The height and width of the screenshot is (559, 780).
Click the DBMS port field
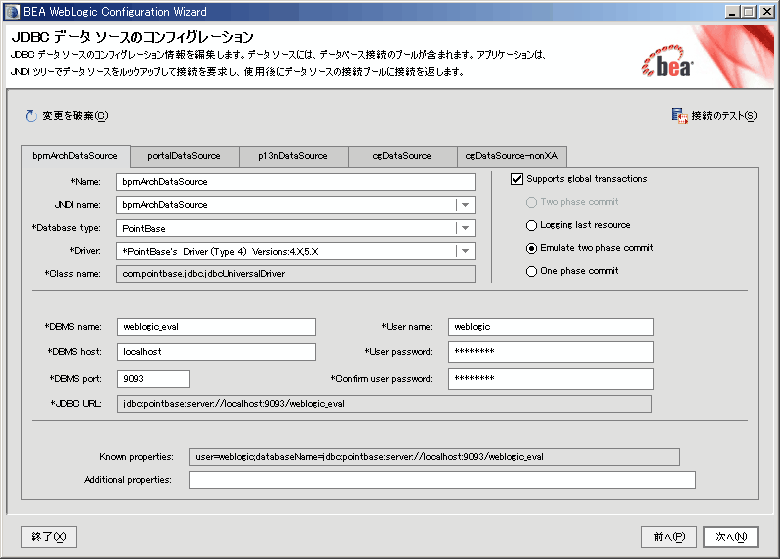153,379
